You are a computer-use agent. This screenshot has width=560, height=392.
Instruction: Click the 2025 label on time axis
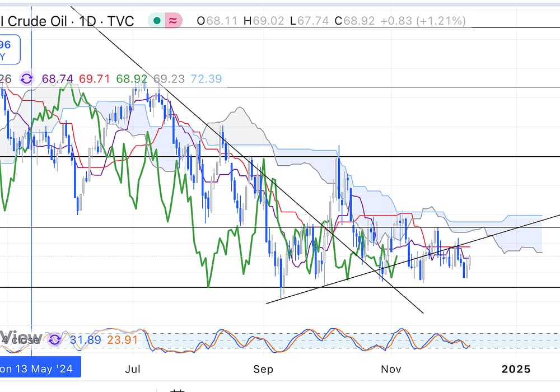tap(516, 368)
